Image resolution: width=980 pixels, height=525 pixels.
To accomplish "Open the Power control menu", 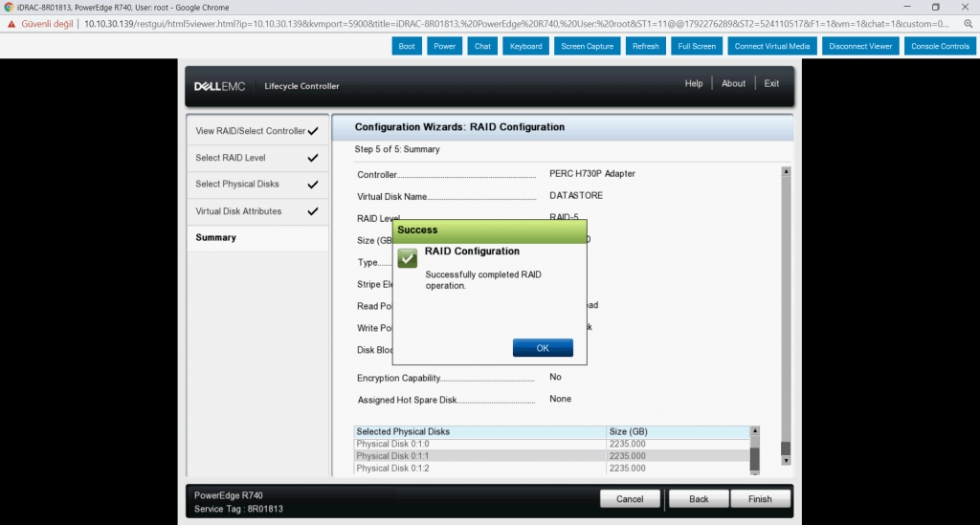I will point(444,46).
